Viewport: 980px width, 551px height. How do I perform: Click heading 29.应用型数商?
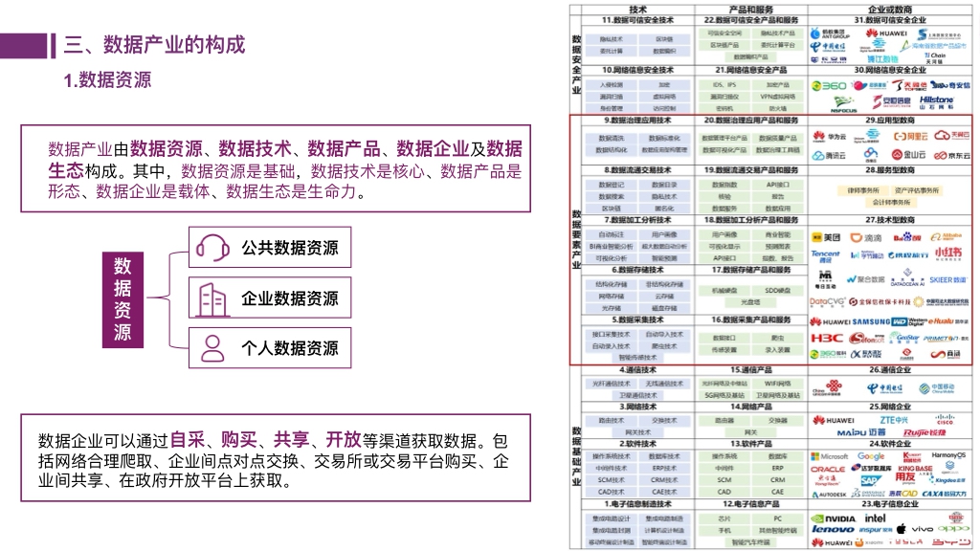point(890,120)
